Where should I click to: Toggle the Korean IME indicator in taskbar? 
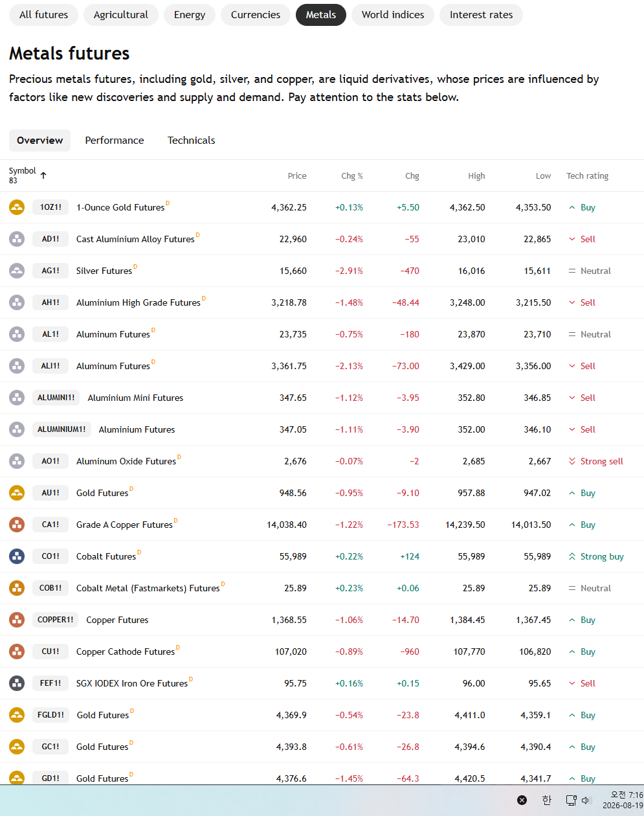pos(547,800)
